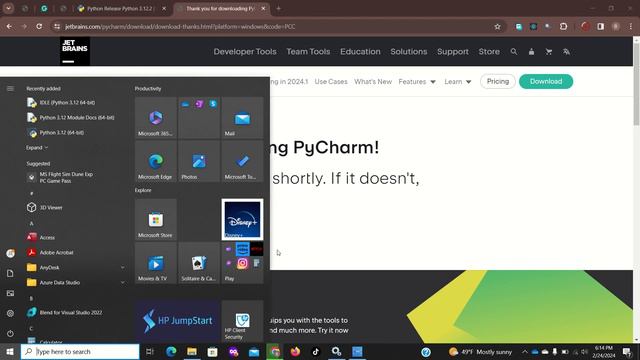The image size is (640, 360).
Task: Expand the Recently added list
Action: (x=37, y=148)
